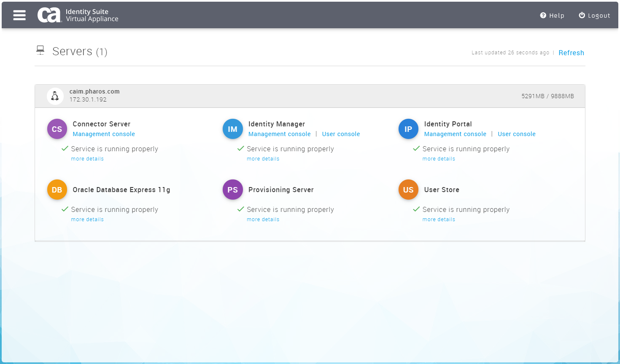Image resolution: width=620 pixels, height=364 pixels.
Task: Click the CA logo in header
Action: [x=49, y=15]
